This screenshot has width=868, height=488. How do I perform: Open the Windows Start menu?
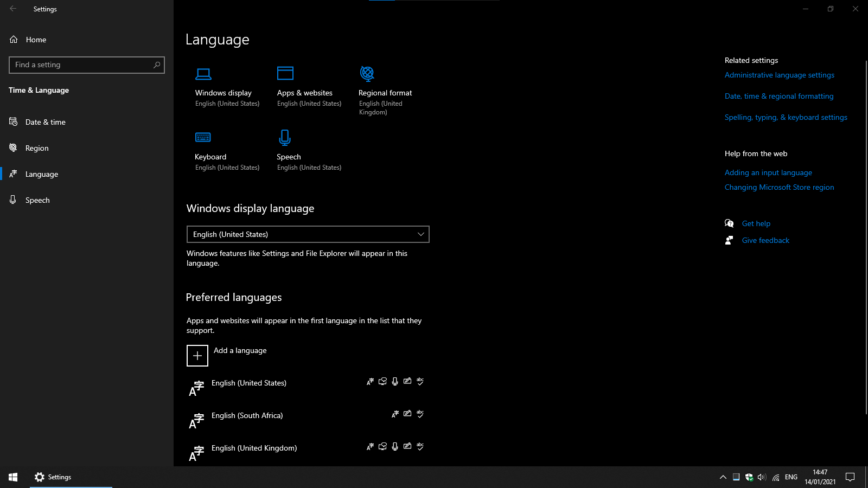pyautogui.click(x=13, y=477)
